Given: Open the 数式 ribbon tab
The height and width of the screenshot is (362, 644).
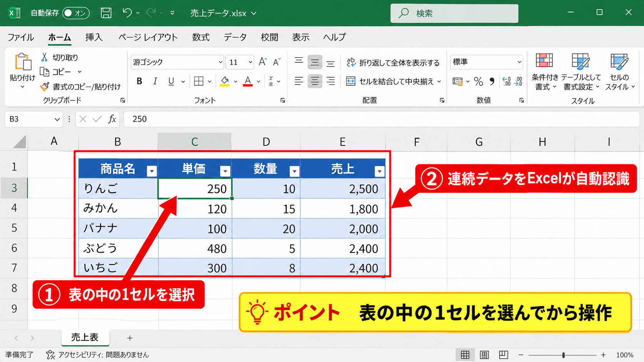Looking at the screenshot, I should tap(201, 37).
